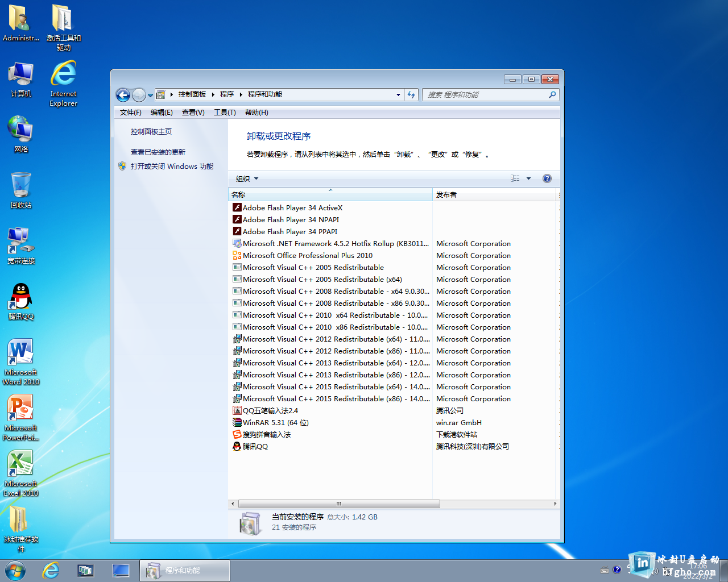Click the Windows Start button
The image size is (728, 582).
point(15,570)
